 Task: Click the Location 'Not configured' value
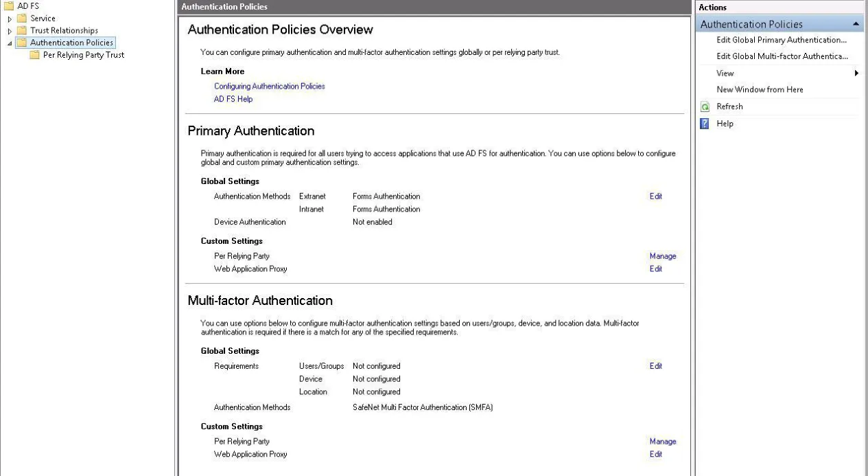pyautogui.click(x=376, y=392)
